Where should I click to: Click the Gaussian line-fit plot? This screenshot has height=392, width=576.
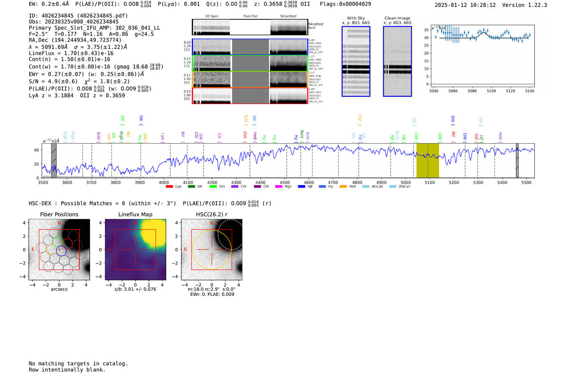pos(482,56)
